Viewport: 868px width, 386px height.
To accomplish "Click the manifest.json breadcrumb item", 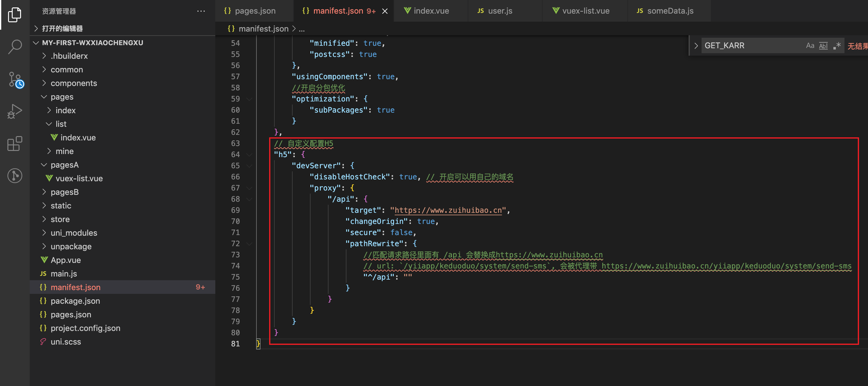I will pos(263,29).
